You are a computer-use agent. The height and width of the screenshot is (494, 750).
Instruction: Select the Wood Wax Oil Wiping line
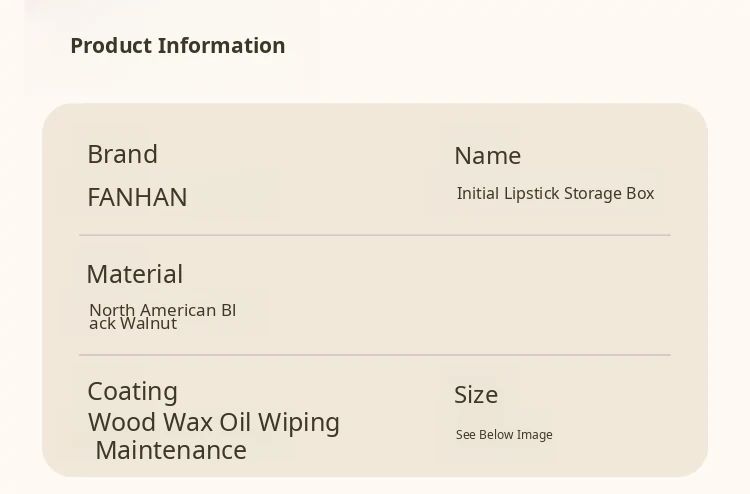[213, 422]
